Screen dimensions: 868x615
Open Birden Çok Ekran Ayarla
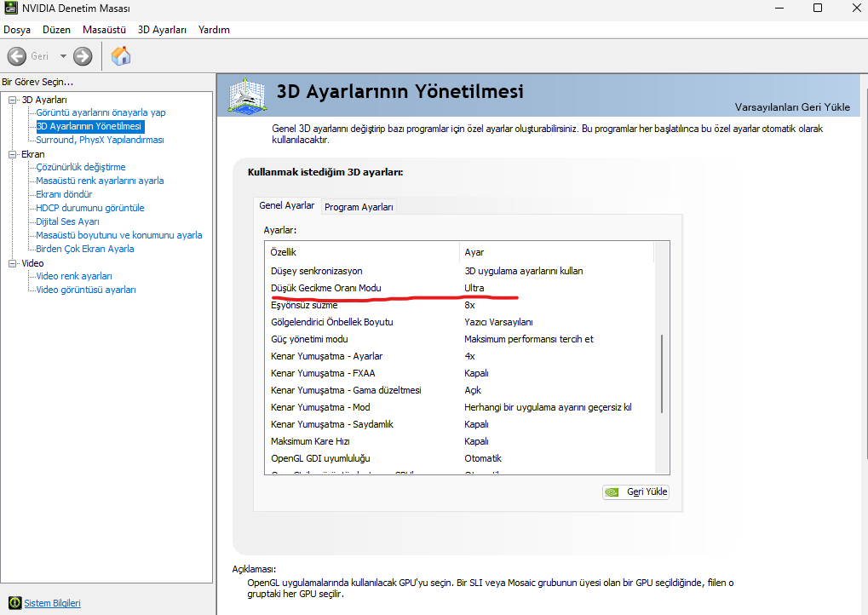click(x=85, y=249)
